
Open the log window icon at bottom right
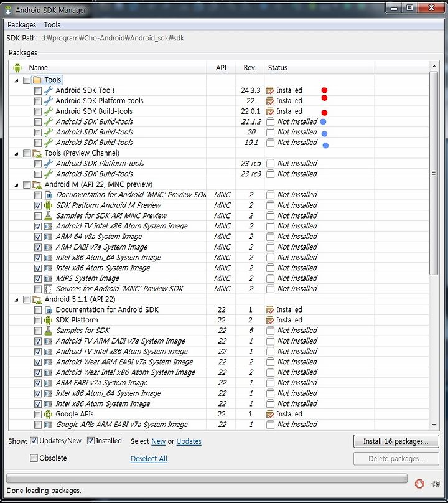pos(436,484)
